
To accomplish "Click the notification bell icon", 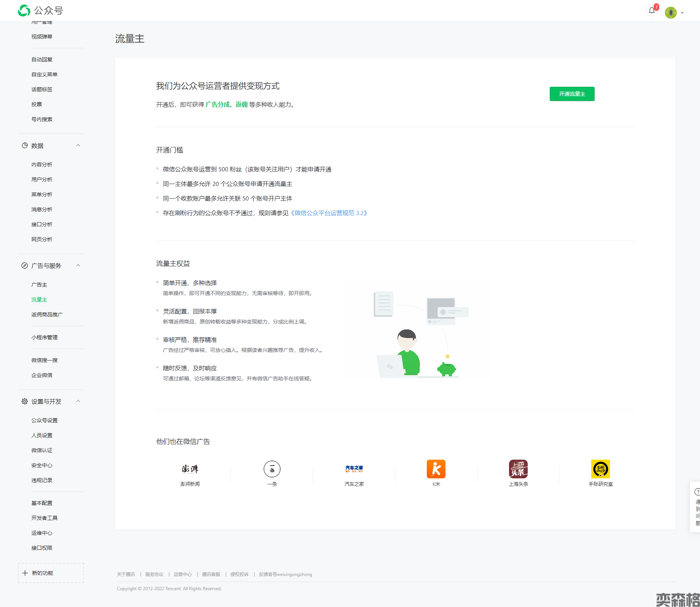I will coord(652,10).
